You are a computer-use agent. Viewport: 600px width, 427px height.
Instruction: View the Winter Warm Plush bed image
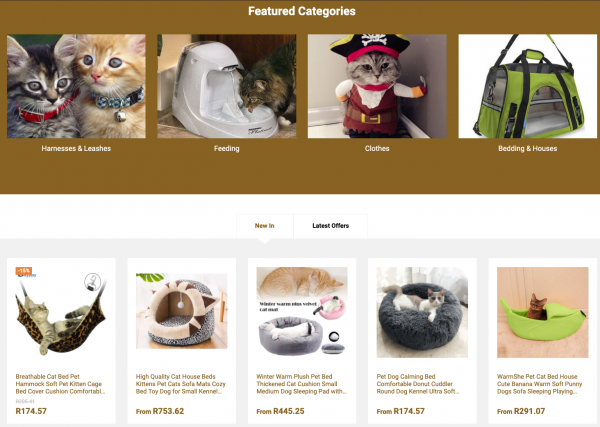coord(302,311)
